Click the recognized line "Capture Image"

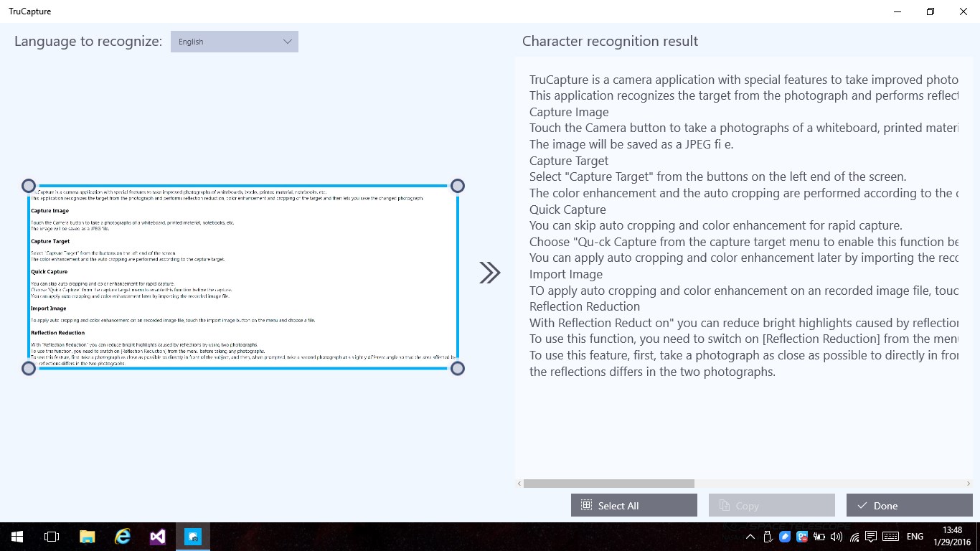pyautogui.click(x=569, y=112)
